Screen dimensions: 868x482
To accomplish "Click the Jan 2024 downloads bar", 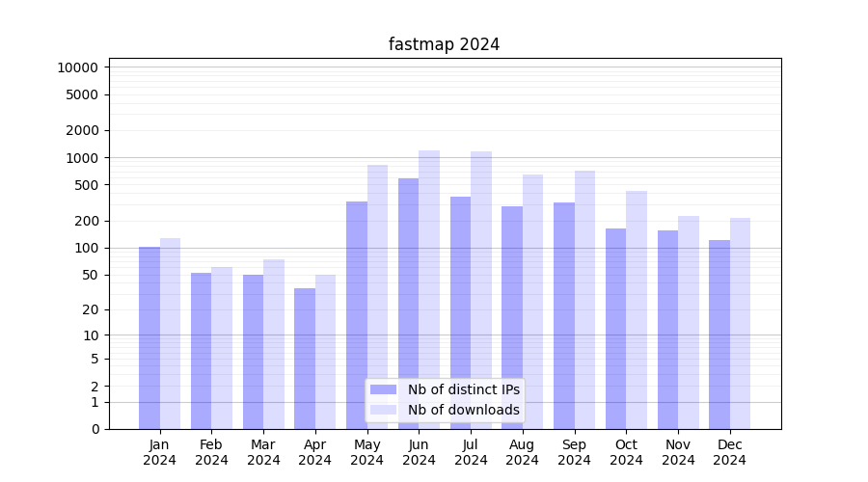I will (171, 333).
